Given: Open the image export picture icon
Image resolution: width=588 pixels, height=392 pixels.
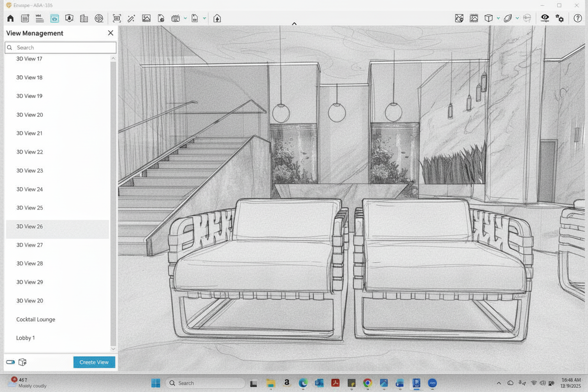Looking at the screenshot, I should (x=146, y=18).
